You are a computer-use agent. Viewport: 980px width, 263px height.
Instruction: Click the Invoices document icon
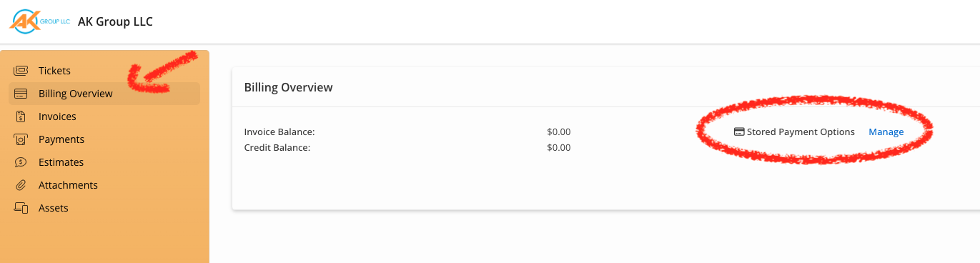(x=21, y=116)
